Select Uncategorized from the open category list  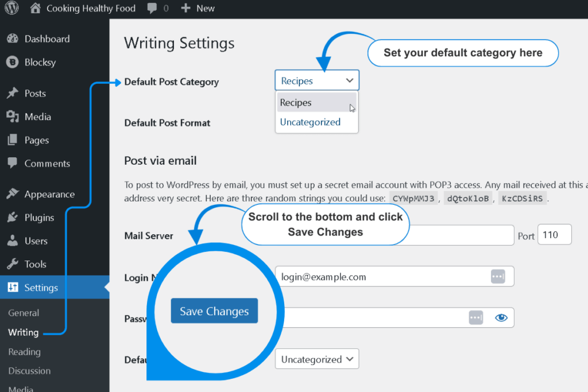click(310, 122)
